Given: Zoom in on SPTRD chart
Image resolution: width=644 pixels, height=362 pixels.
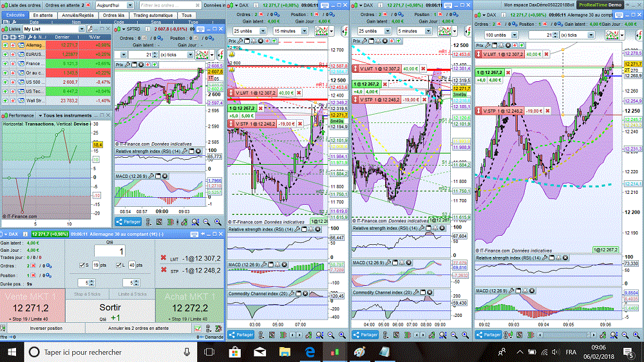Looking at the screenshot, I should click(x=218, y=222).
